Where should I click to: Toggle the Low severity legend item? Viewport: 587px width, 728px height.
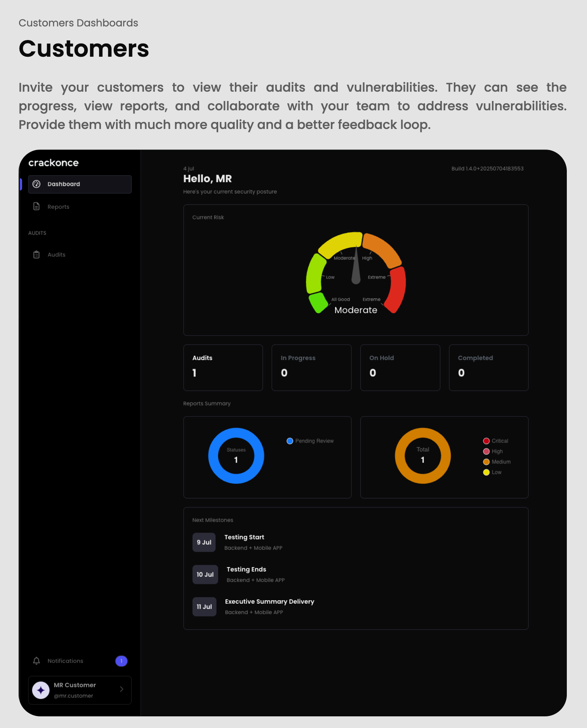point(486,472)
